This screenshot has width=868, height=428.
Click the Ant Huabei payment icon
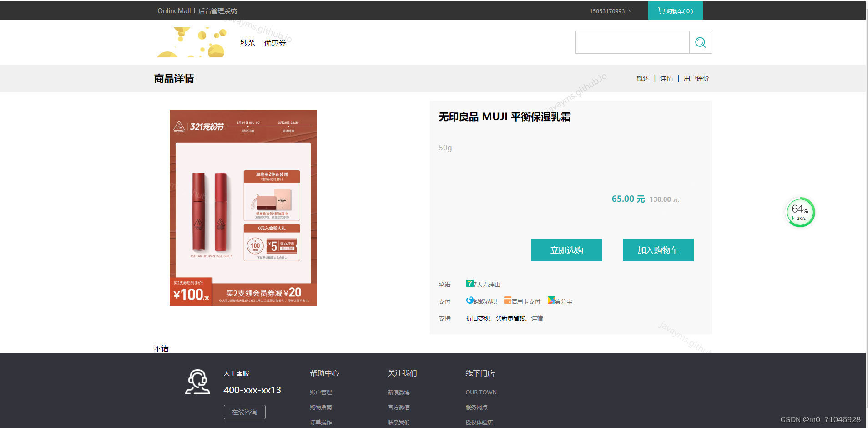pyautogui.click(x=469, y=300)
